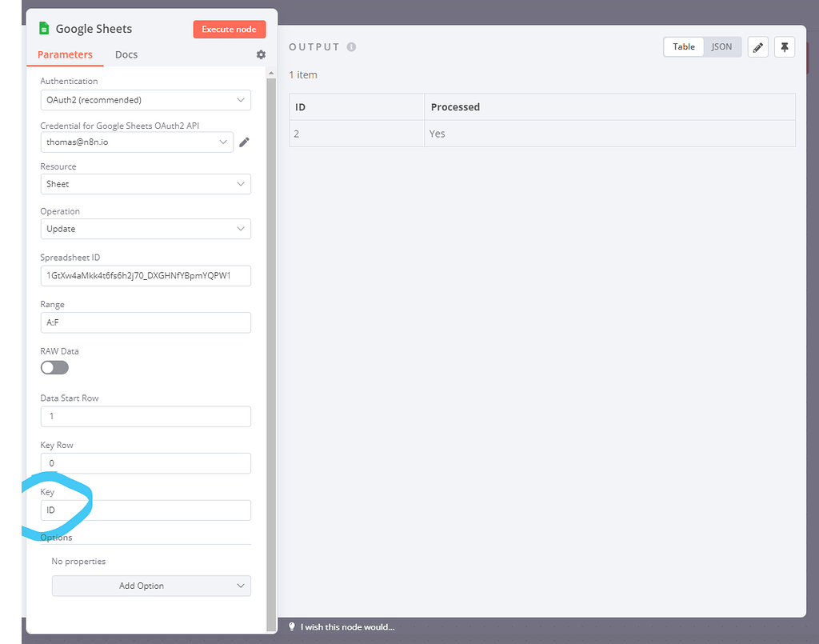This screenshot has width=819, height=644.
Task: Click the edit output data pencil icon
Action: point(757,46)
